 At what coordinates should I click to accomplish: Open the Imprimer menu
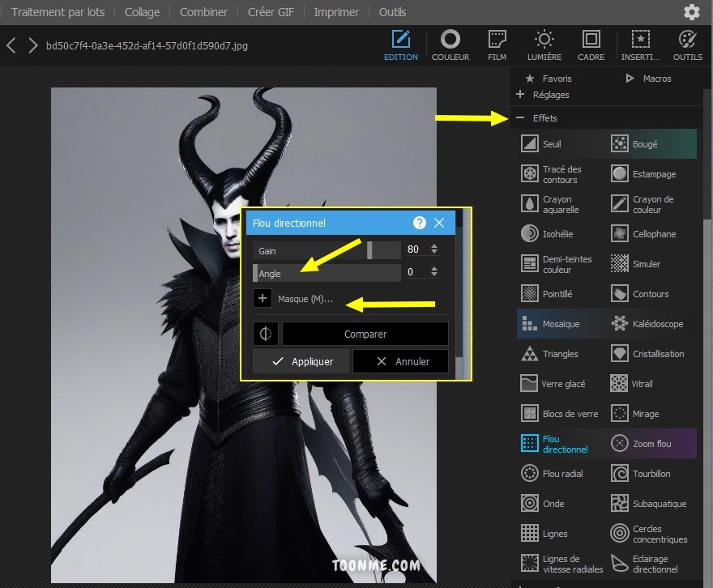point(336,12)
